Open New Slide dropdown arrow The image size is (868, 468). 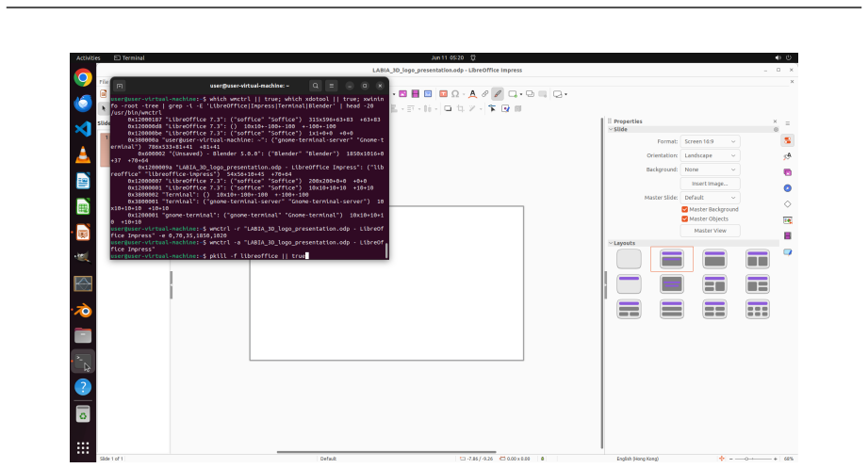(x=521, y=94)
